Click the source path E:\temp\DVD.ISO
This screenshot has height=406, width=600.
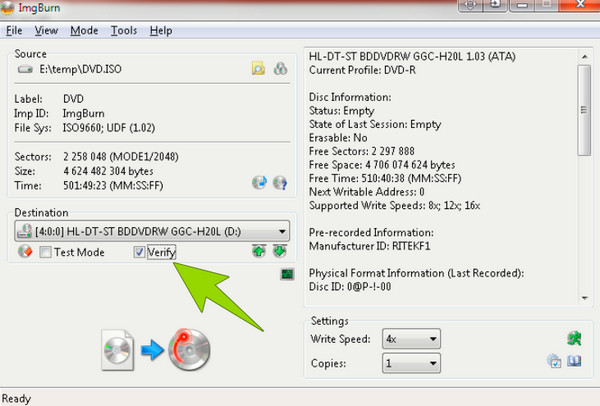pyautogui.click(x=80, y=69)
